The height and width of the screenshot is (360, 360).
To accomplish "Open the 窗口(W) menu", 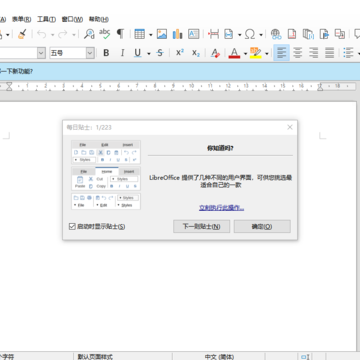I will coord(72,19).
